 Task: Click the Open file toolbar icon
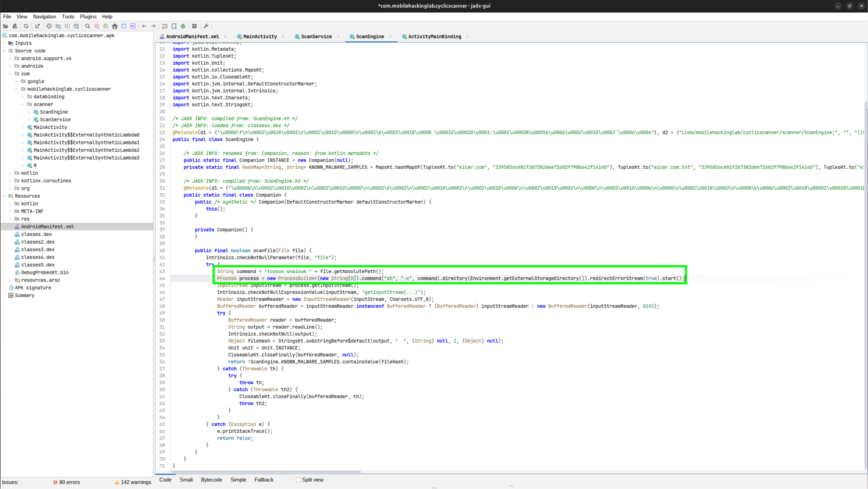(x=6, y=26)
